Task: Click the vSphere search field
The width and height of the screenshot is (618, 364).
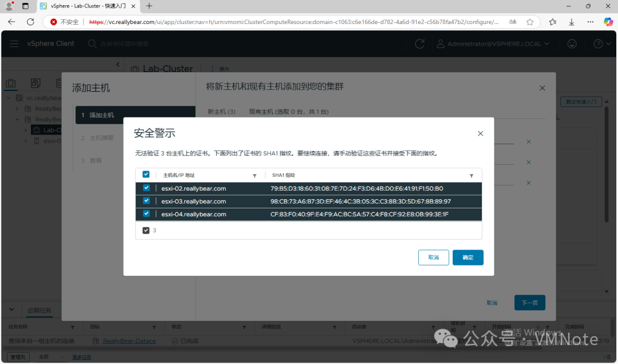Action: 124,43
